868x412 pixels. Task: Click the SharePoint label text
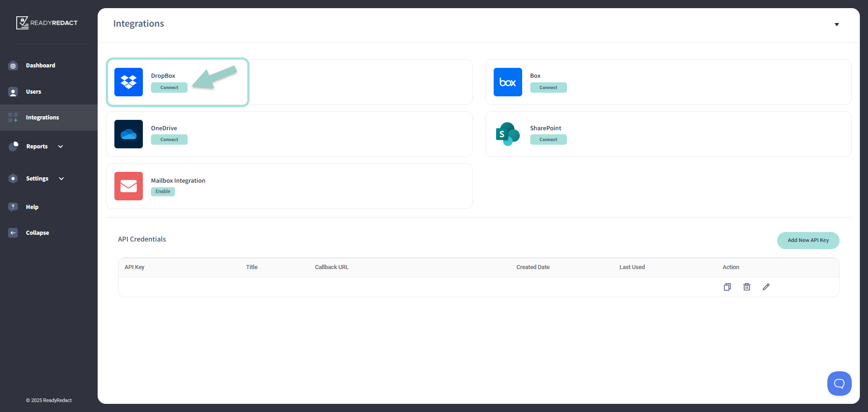pyautogui.click(x=546, y=128)
